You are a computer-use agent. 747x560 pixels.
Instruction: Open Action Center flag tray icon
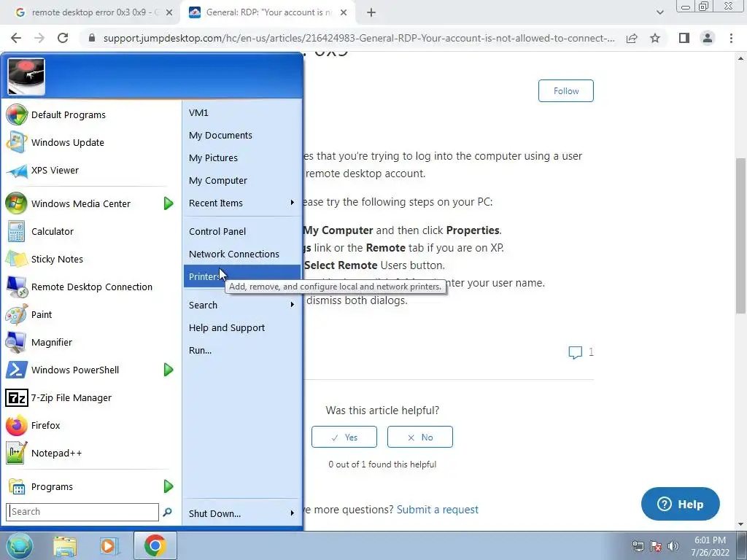[656, 546]
